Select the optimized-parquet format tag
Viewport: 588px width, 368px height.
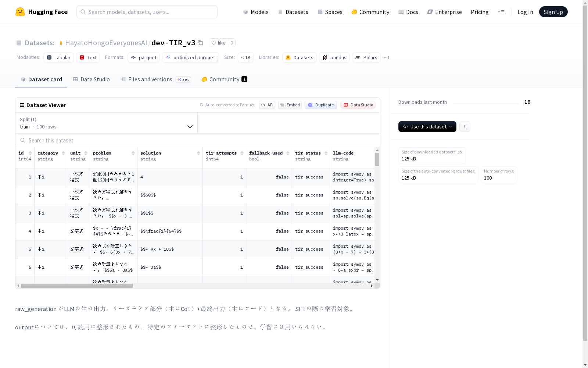coord(190,57)
